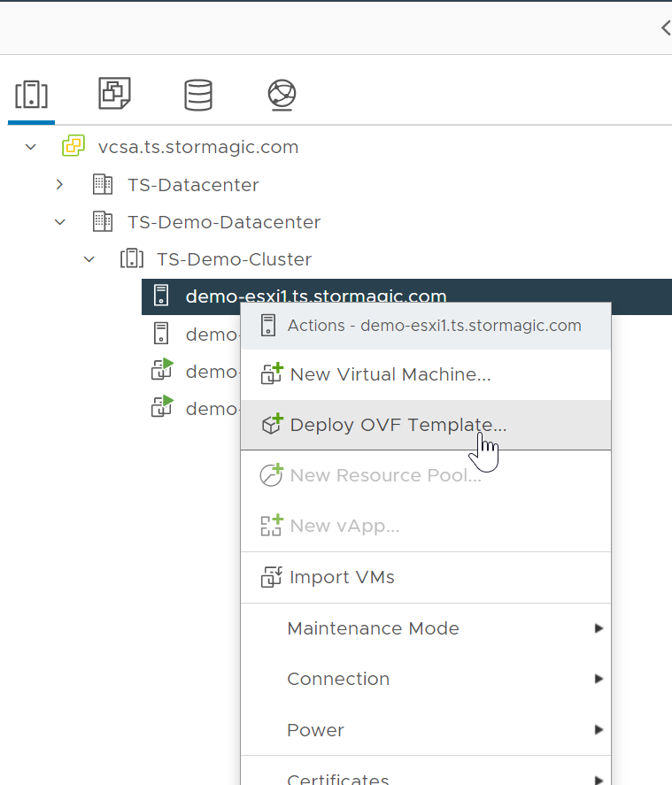Select vcsa.ts.stormagic.com in the tree
The image size is (672, 785).
click(198, 147)
